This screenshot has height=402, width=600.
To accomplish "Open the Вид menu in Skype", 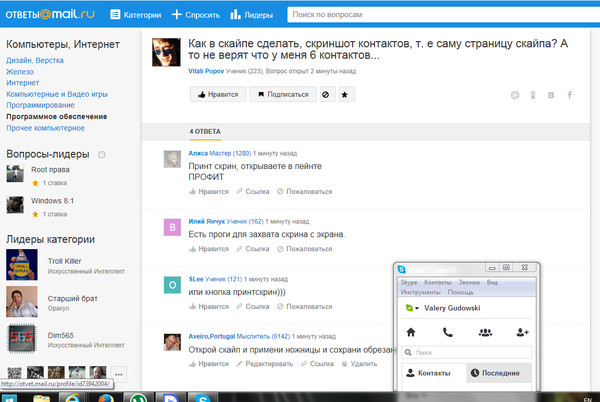I will (492, 282).
